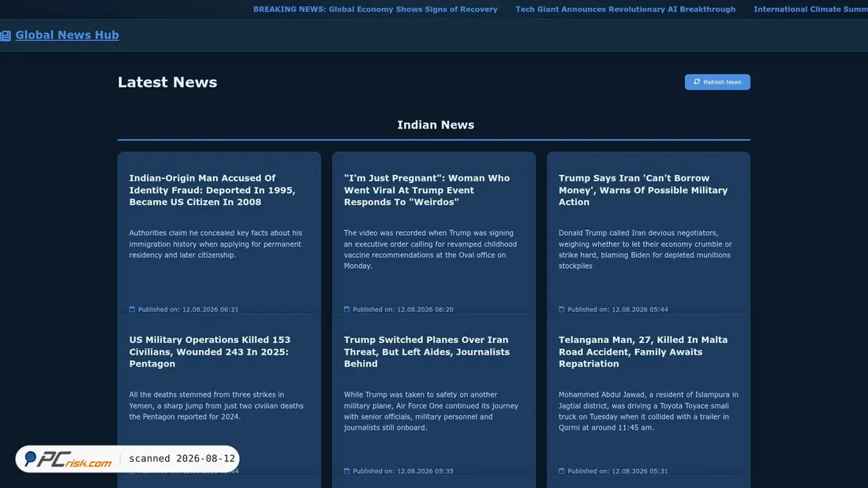The height and width of the screenshot is (488, 868).
Task: Click calendar icon beside 12.08.2026 06:21 date
Action: tap(132, 309)
